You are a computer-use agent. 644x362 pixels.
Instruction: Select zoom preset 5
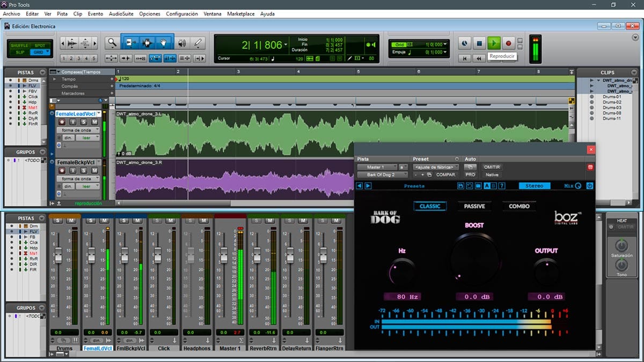(x=94, y=58)
